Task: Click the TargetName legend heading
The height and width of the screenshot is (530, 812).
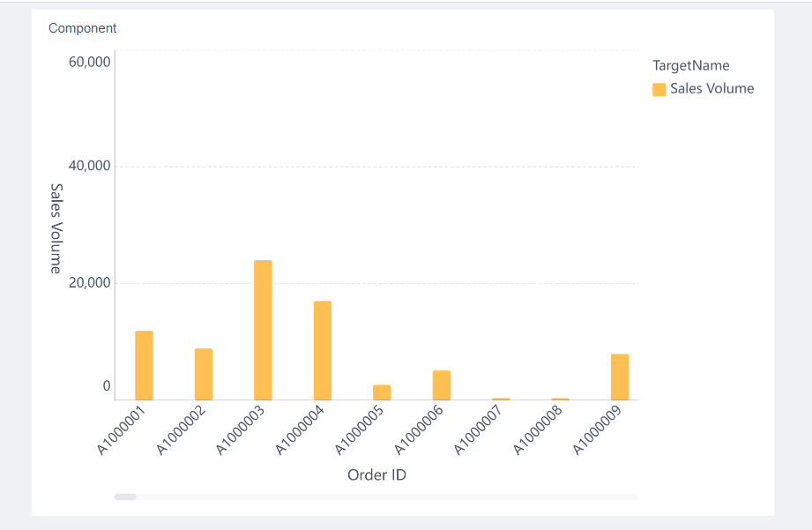Action: (689, 65)
